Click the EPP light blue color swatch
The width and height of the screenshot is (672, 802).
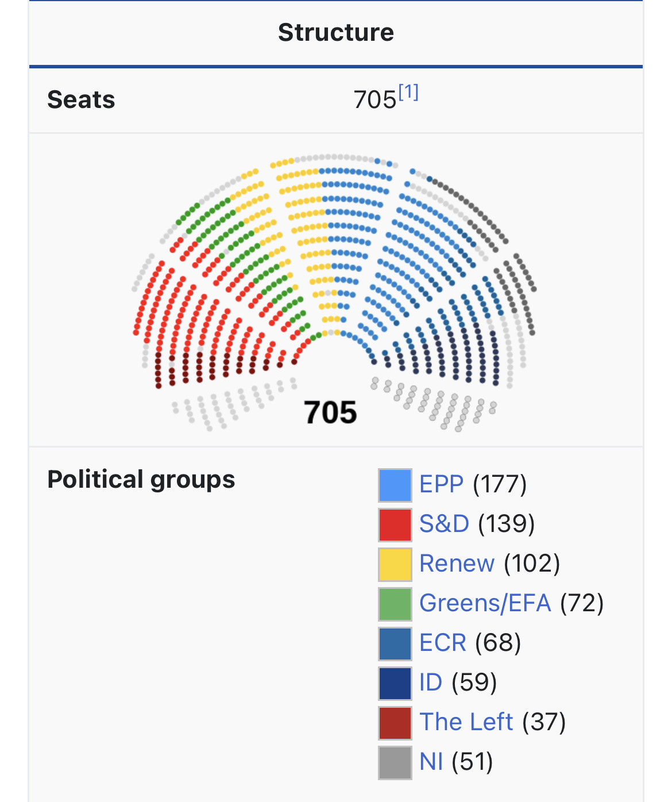point(395,485)
